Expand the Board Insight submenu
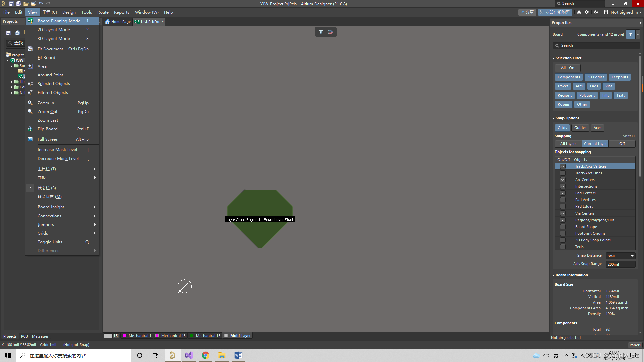The height and width of the screenshot is (362, 644). [62, 207]
